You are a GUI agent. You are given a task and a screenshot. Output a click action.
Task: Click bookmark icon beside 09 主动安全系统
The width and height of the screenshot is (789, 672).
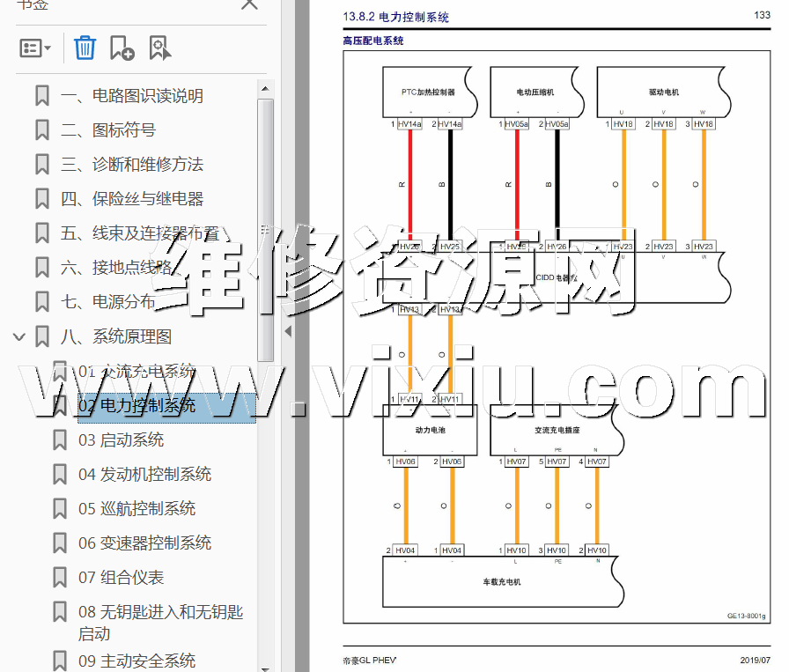[60, 661]
